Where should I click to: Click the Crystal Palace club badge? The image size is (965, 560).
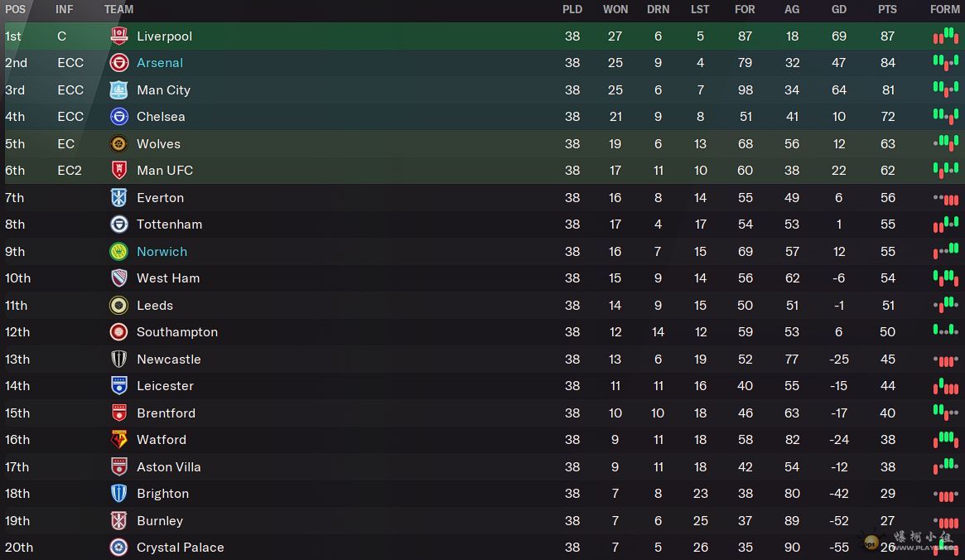click(x=119, y=548)
